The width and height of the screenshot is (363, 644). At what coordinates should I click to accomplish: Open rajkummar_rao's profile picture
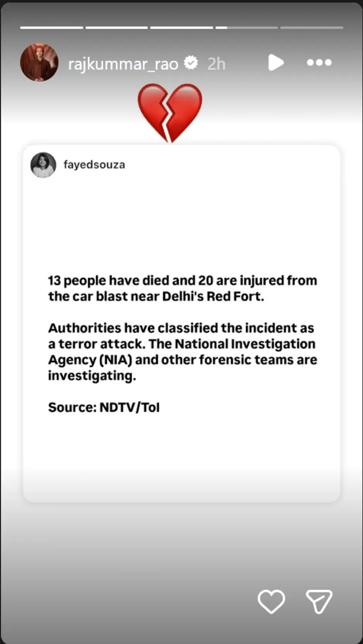pyautogui.click(x=39, y=62)
